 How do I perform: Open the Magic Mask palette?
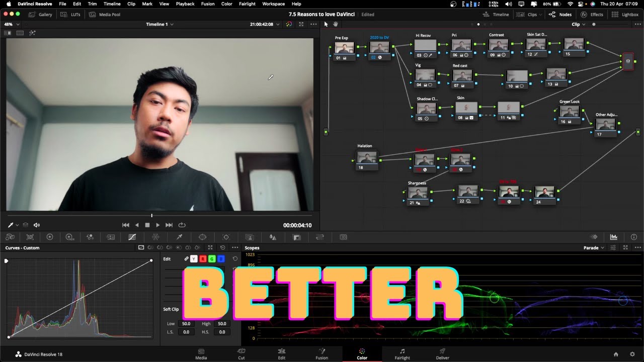tap(249, 237)
